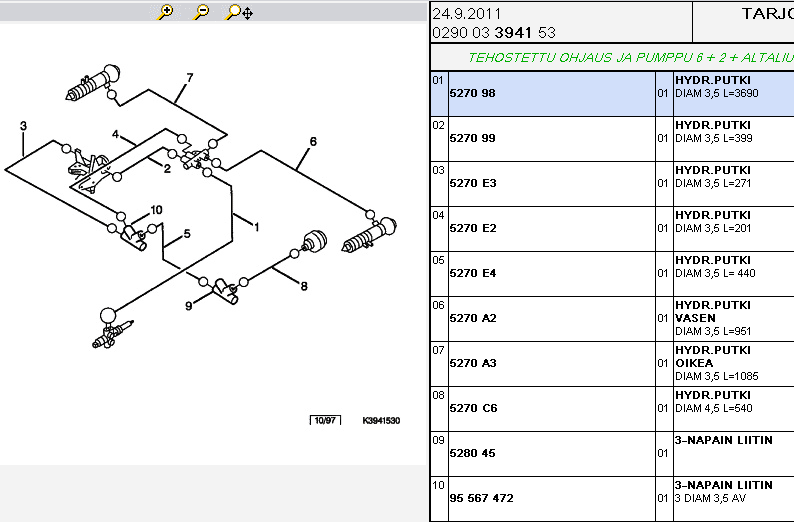794x522 pixels.
Task: Open part 5270 E3 entry
Action: tap(473, 183)
